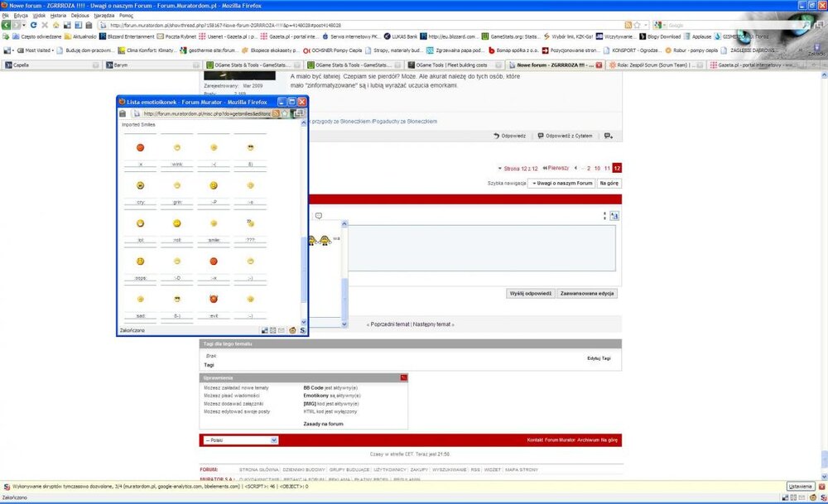Viewport: 828px width, 504px height.
Task: Click the multi-quote icon beside Odpowiedź z Cytatem
Action: tap(608, 136)
